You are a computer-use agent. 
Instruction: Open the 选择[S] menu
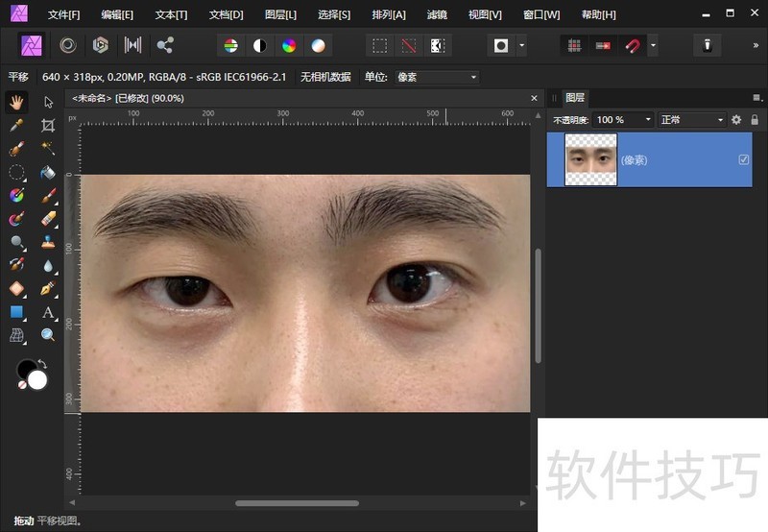click(334, 14)
